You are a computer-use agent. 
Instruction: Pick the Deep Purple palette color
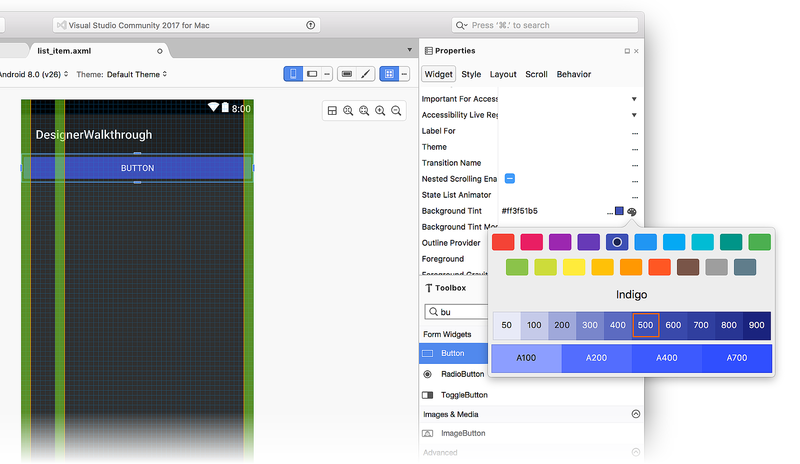click(588, 242)
